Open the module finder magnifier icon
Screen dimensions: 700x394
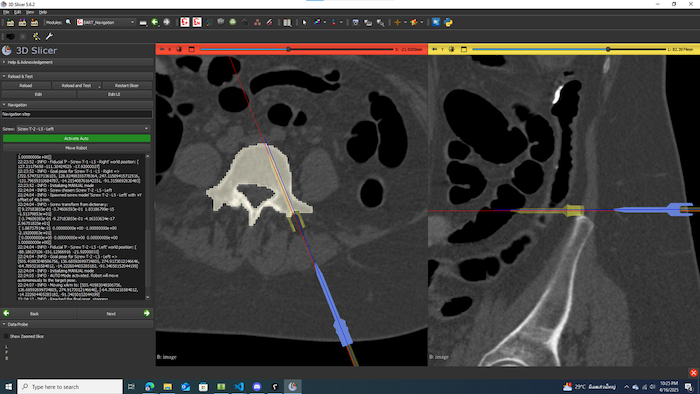click(68, 22)
